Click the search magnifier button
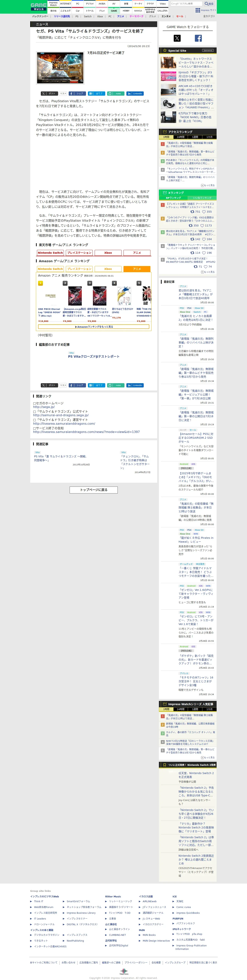The width and height of the screenshot is (247, 980). tap(209, 4)
